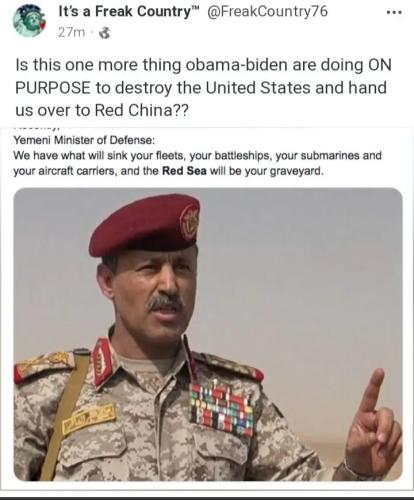This screenshot has width=414, height=500.
Task: Click the left shoulder epaulette in photo
Action: (x=44, y=367)
